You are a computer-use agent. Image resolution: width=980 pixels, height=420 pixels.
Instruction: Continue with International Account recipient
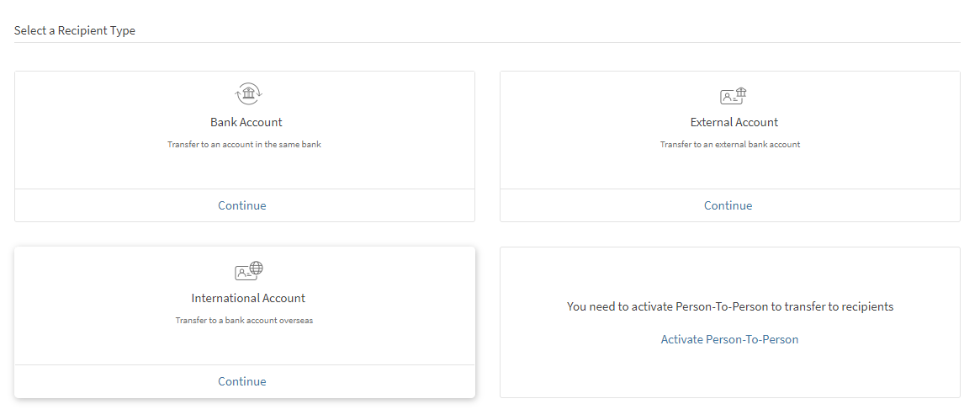(x=242, y=381)
